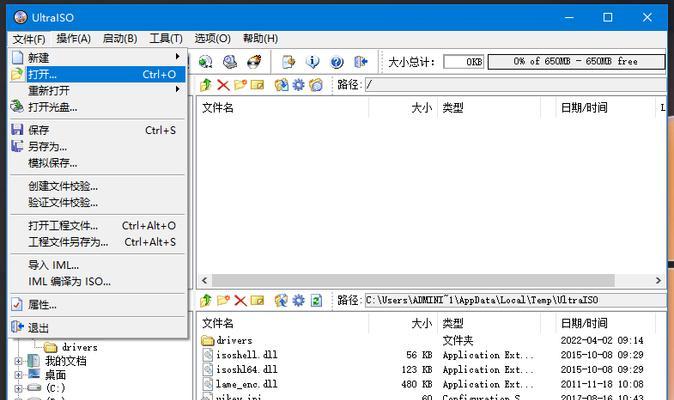Select 导入 IML... menu entry
The image size is (674, 400).
(x=98, y=265)
